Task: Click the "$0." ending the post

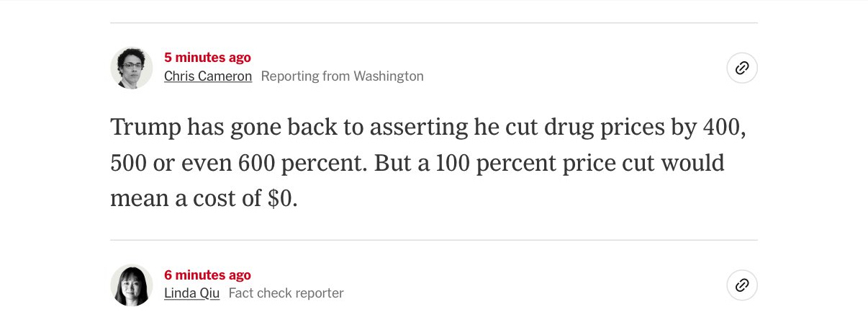Action: [x=282, y=199]
